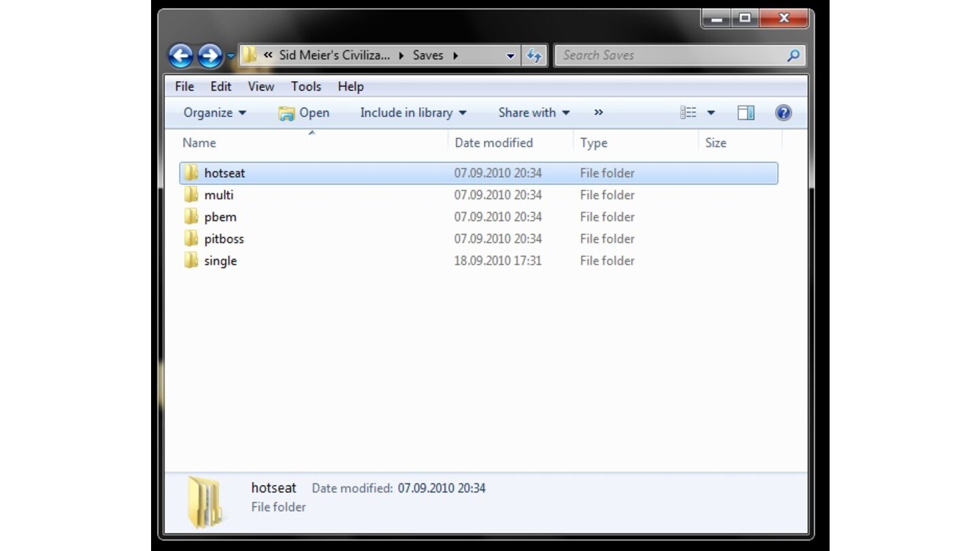Open the Edit menu
The image size is (980, 551).
pyautogui.click(x=220, y=86)
